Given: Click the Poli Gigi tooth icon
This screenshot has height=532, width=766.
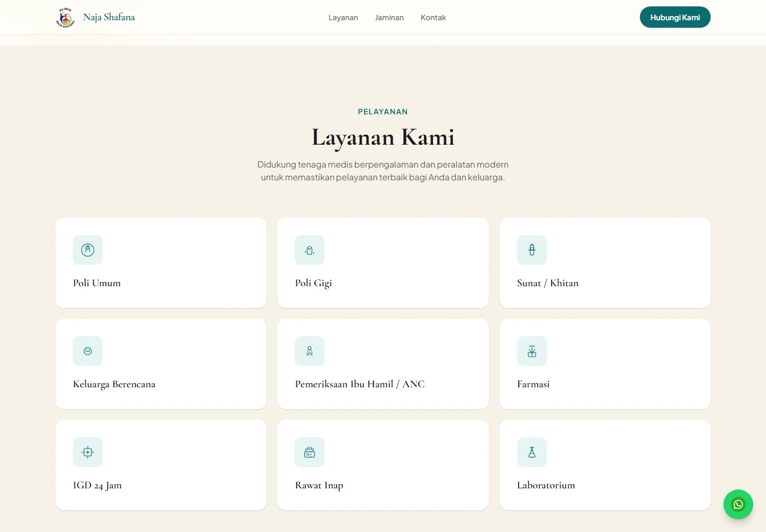Looking at the screenshot, I should tap(310, 250).
